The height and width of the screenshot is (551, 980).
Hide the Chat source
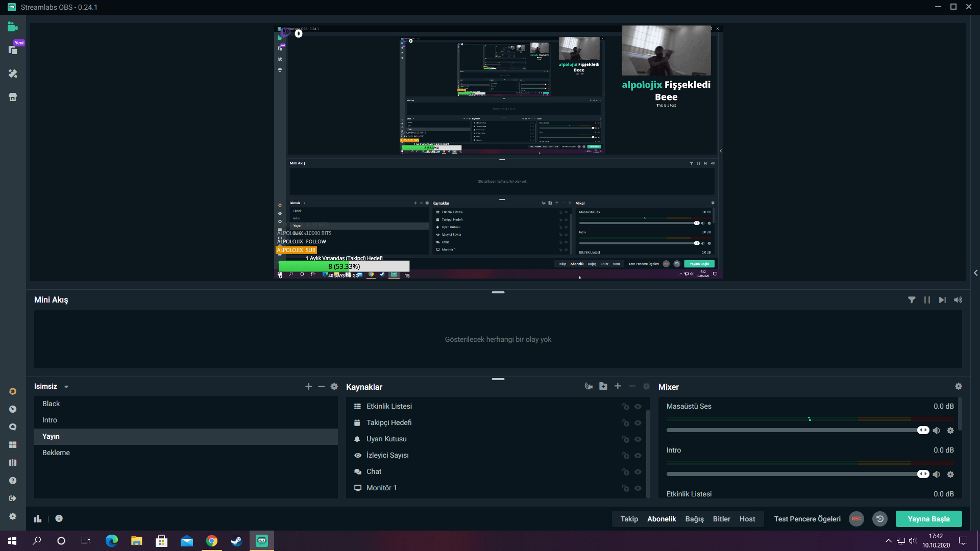[638, 472]
